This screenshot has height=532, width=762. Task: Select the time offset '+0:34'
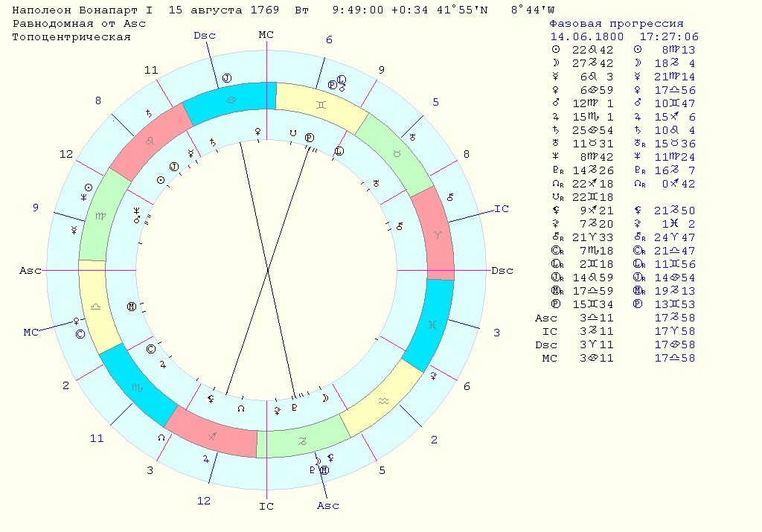tap(410, 10)
